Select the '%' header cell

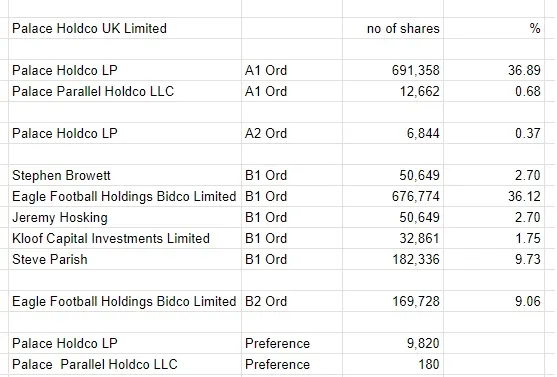coord(494,28)
